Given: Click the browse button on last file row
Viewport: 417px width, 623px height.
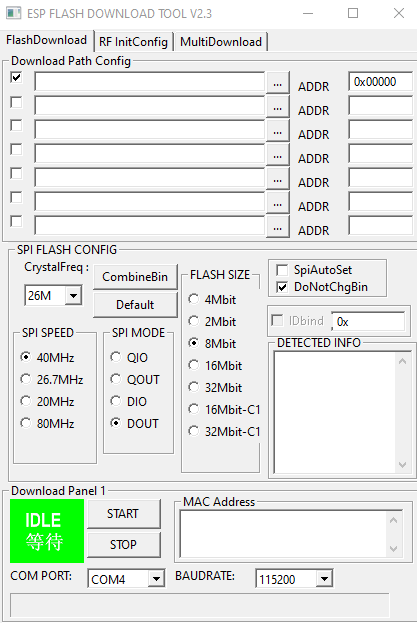Looking at the screenshot, I should point(278,226).
